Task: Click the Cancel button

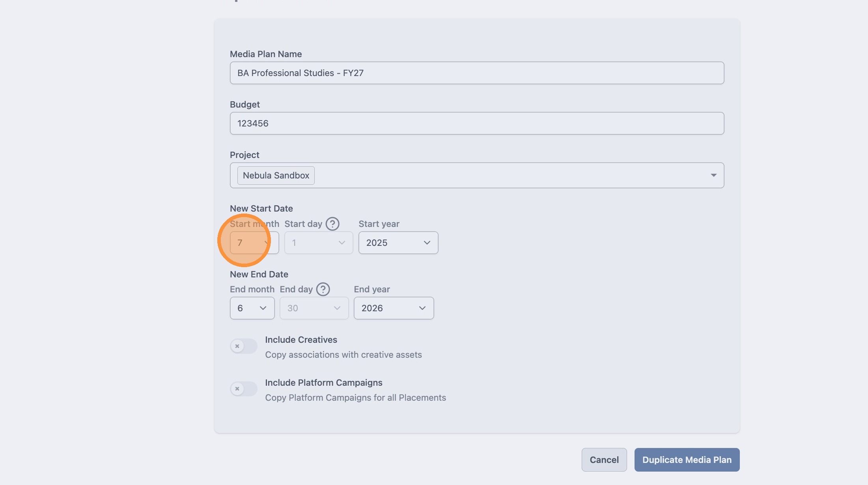Action: [x=604, y=460]
